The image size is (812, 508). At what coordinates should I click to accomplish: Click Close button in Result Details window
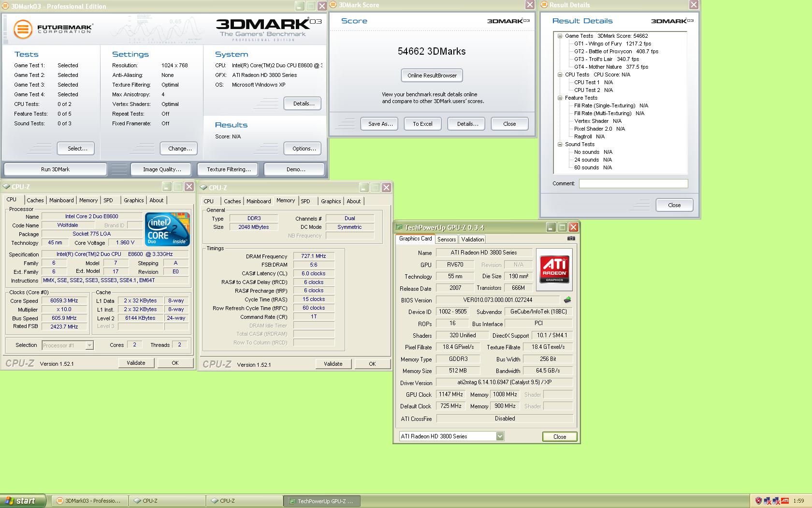pos(674,205)
